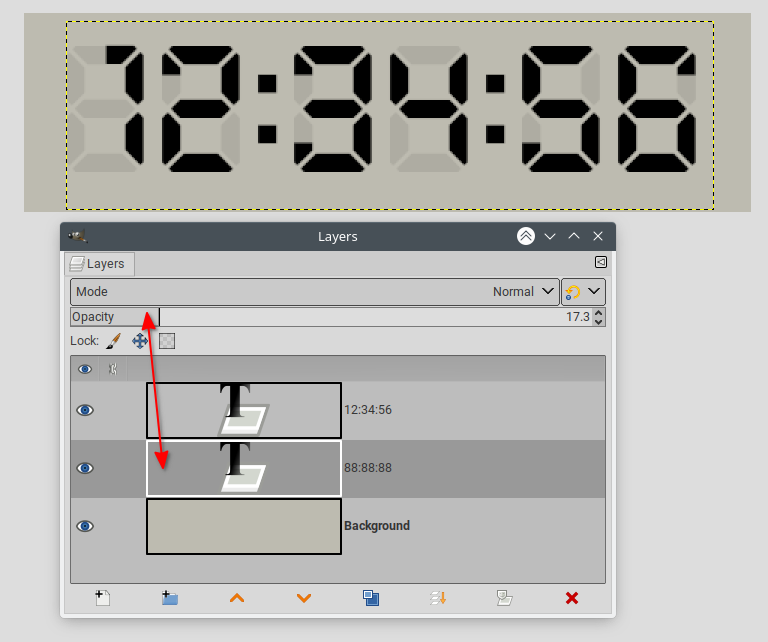
Task: Select the 12:34:56 text layer thumbnail
Action: pyautogui.click(x=244, y=410)
